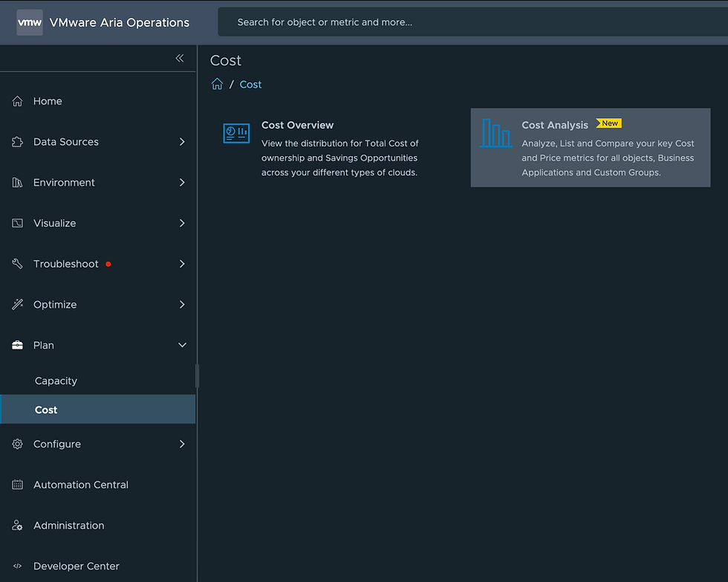
Task: Click the Troubleshoot wrench icon
Action: (17, 264)
